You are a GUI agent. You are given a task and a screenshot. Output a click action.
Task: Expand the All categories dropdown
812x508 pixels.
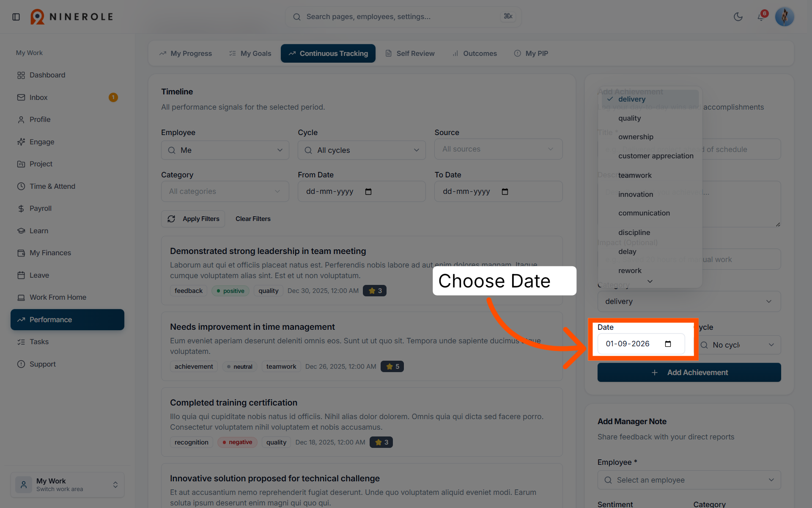[225, 191]
